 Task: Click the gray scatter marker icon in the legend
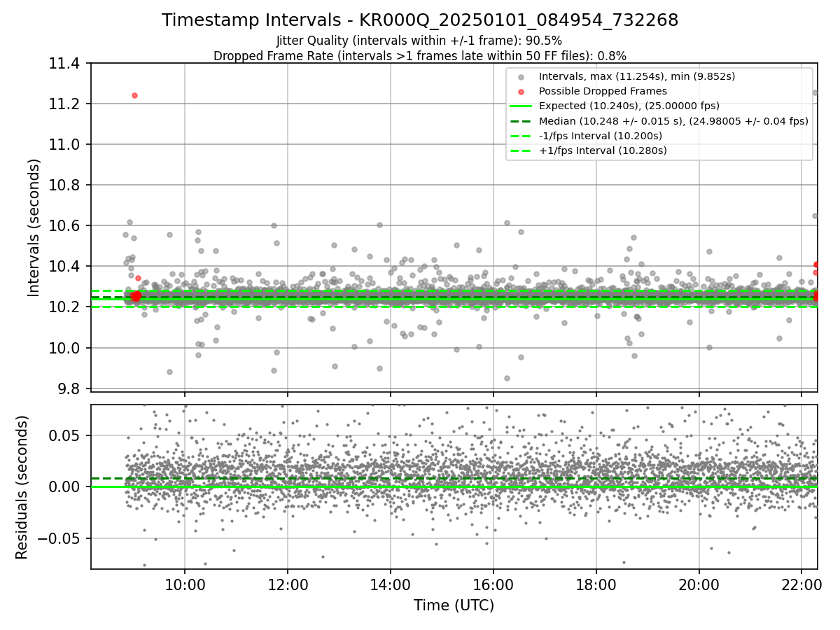tap(521, 77)
